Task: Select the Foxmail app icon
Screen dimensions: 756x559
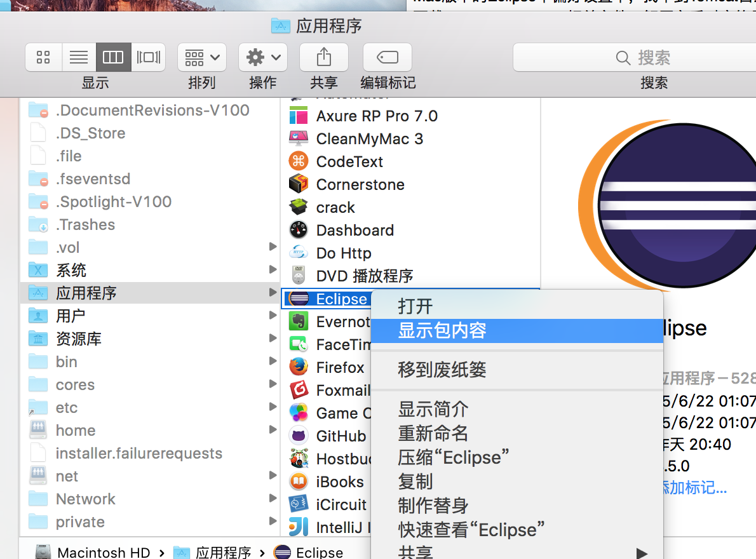Action: tap(299, 390)
